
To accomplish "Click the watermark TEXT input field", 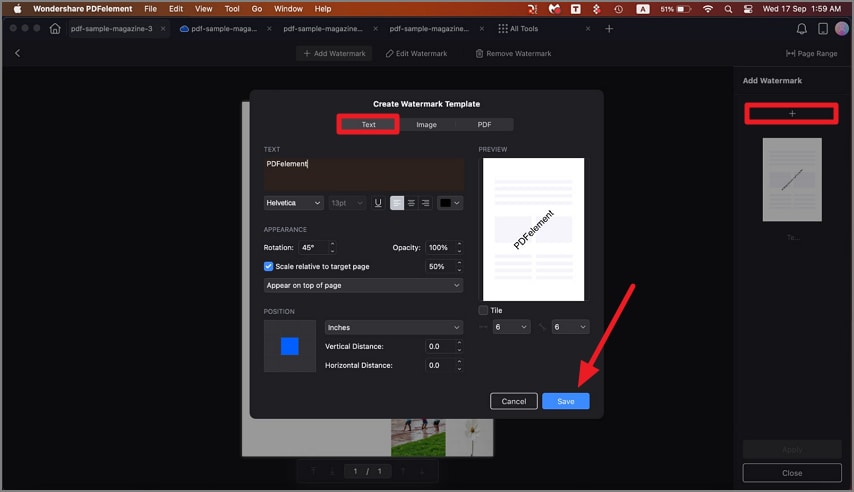I will click(x=364, y=173).
